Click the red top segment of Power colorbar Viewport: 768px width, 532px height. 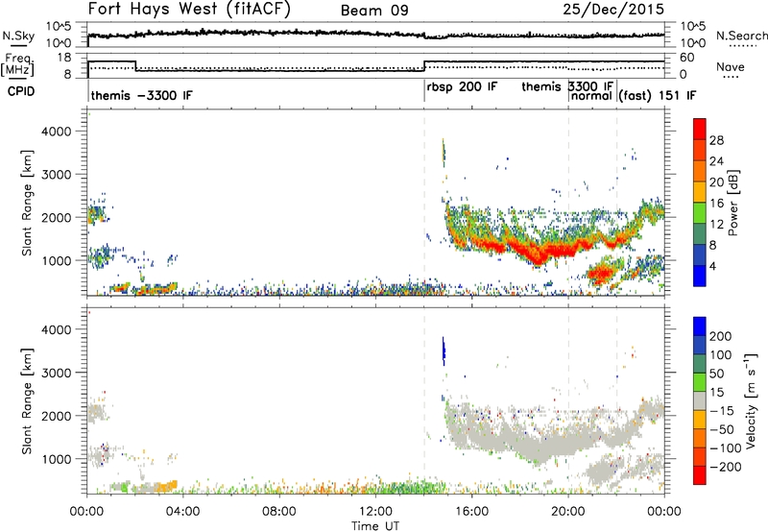coord(700,130)
